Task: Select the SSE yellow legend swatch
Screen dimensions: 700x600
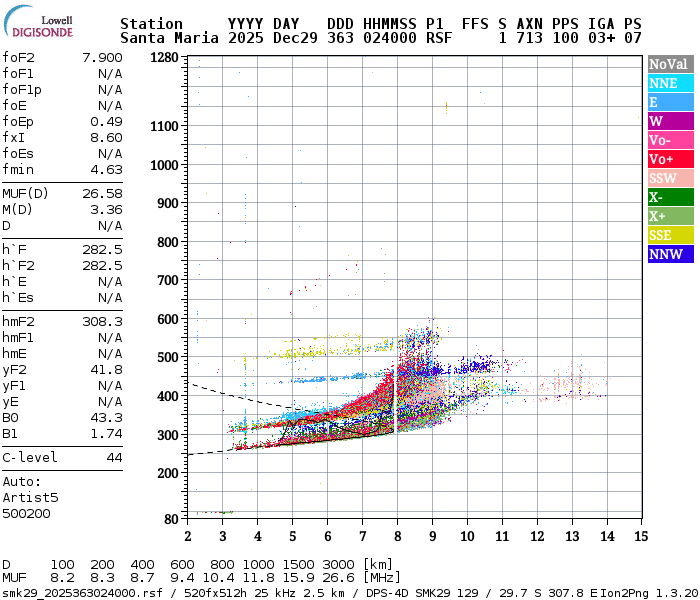Action: click(671, 235)
